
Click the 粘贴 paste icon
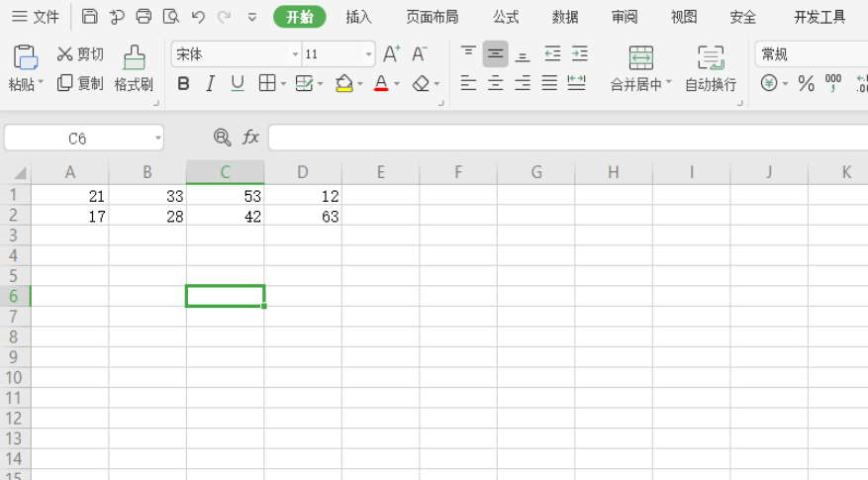pyautogui.click(x=26, y=56)
